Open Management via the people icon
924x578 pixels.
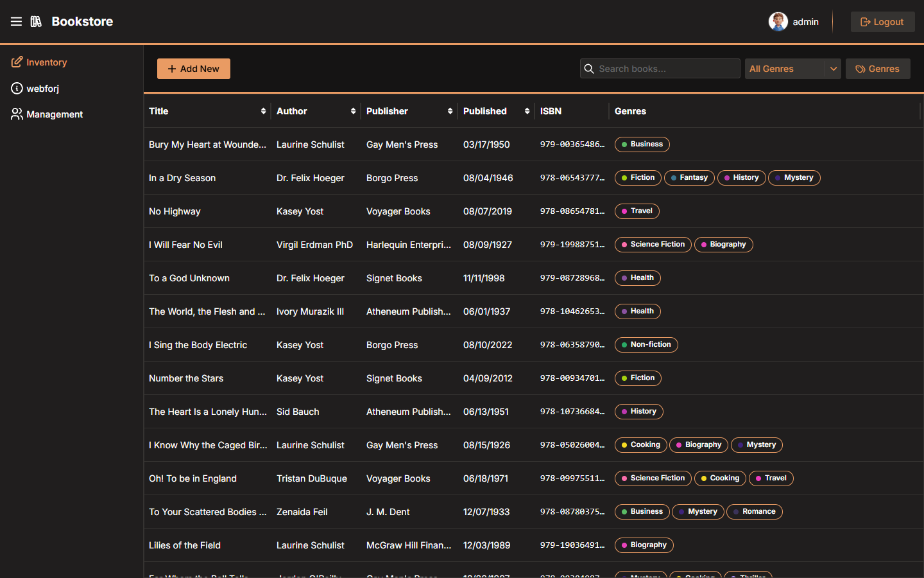[x=17, y=114]
